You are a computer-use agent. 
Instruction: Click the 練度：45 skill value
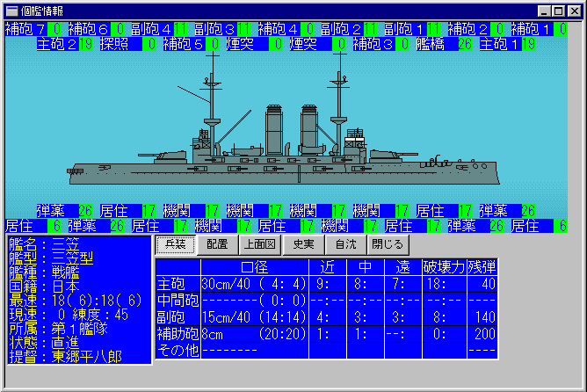(100, 315)
